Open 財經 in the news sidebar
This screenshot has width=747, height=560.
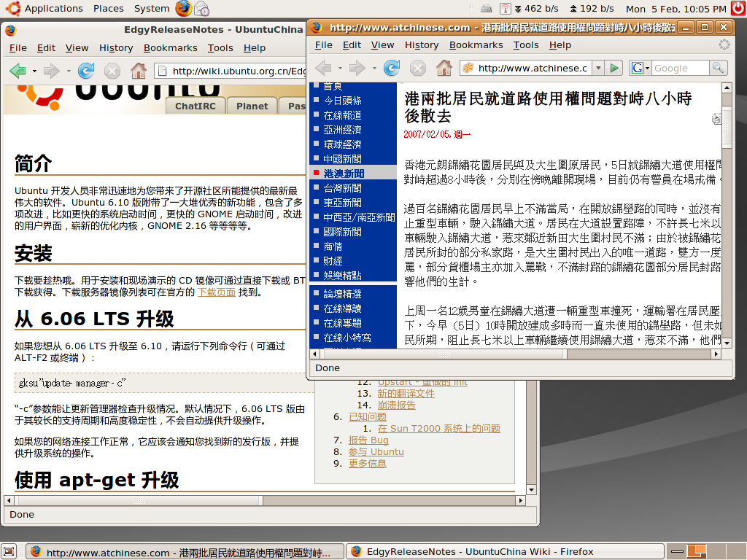pos(333,261)
